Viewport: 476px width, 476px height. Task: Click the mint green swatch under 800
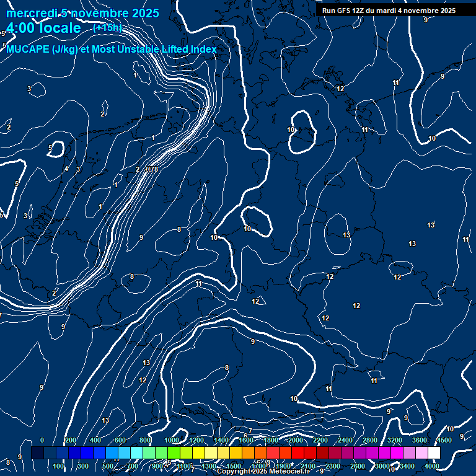point(149,452)
